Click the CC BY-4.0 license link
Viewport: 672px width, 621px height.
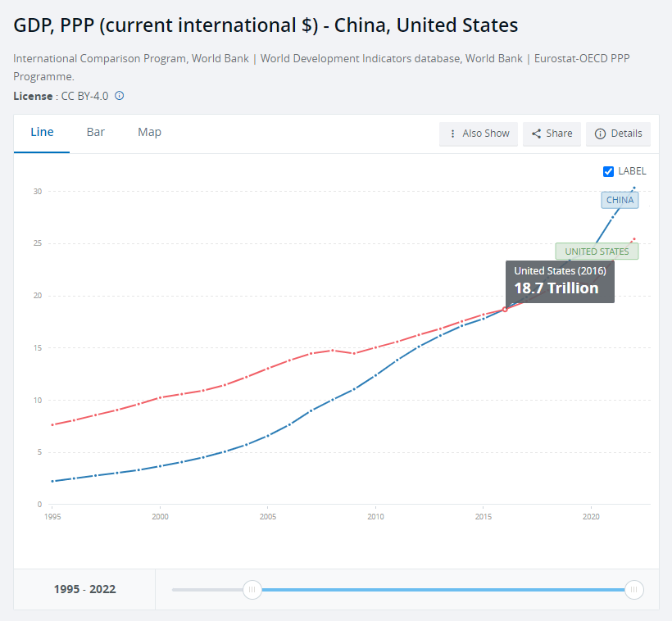click(x=84, y=96)
